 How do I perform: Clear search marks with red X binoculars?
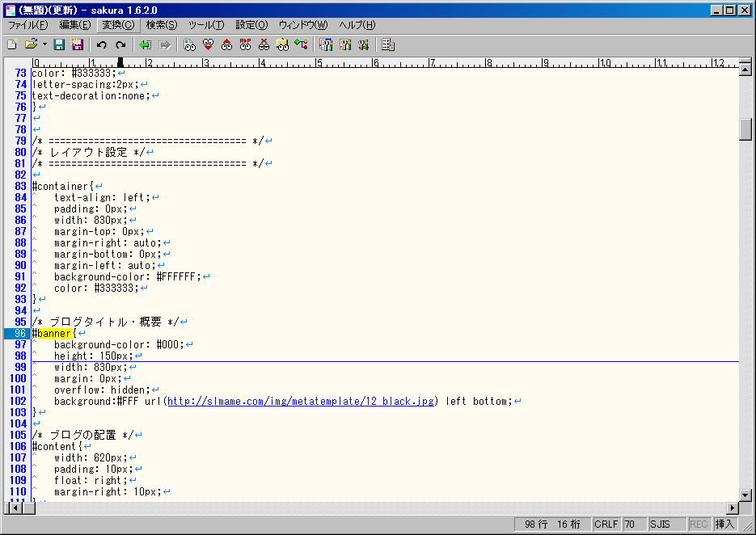[x=264, y=44]
